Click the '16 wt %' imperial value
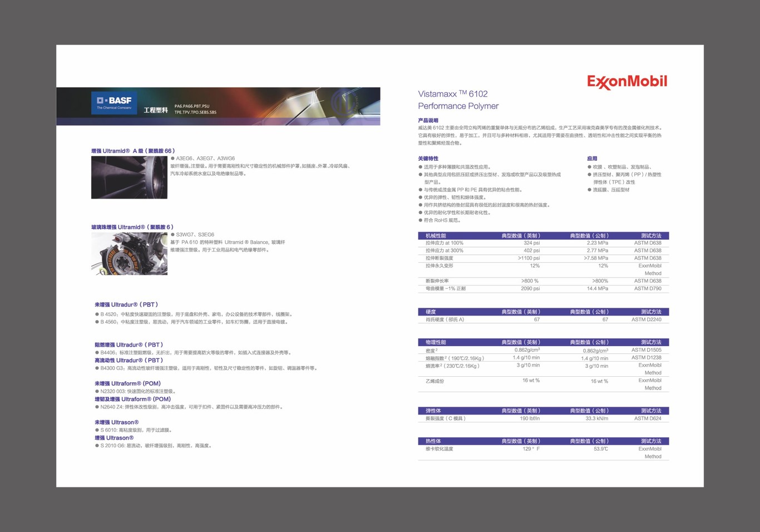 [x=531, y=381]
